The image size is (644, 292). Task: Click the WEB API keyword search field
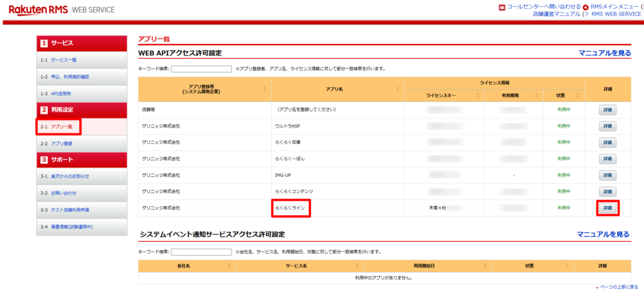202,69
